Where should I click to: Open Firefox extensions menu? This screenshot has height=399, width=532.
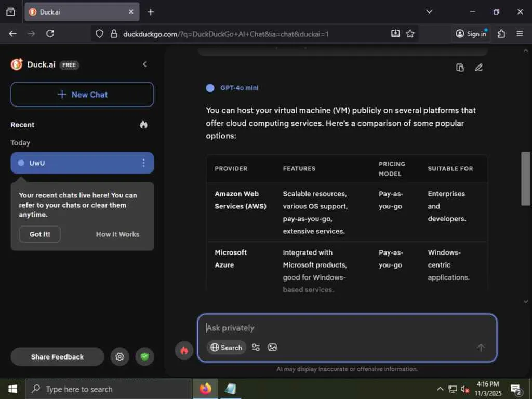click(x=501, y=34)
